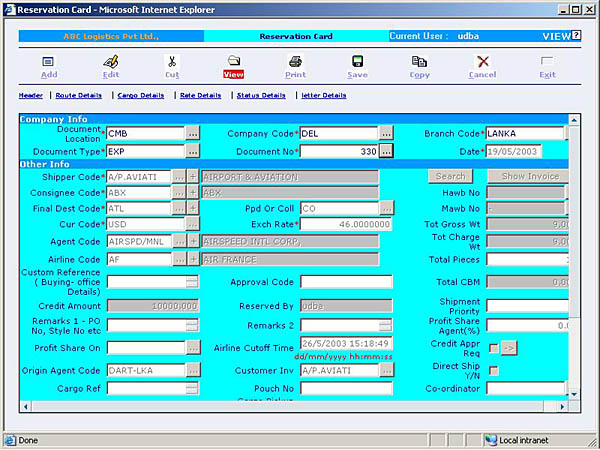The image size is (600, 450).
Task: Open Cargo Ref text expand icon
Action: coord(192,388)
